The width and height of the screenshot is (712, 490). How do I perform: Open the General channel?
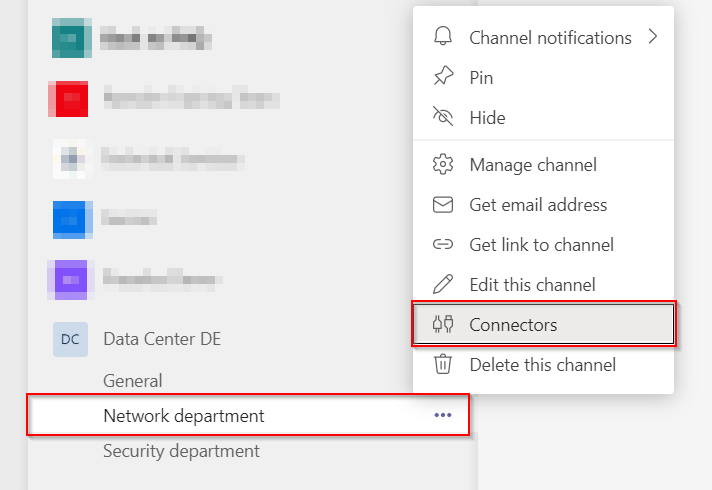coord(132,381)
